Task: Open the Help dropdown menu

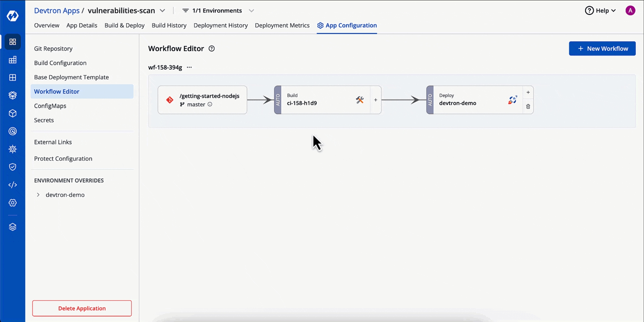Action: coord(600,11)
